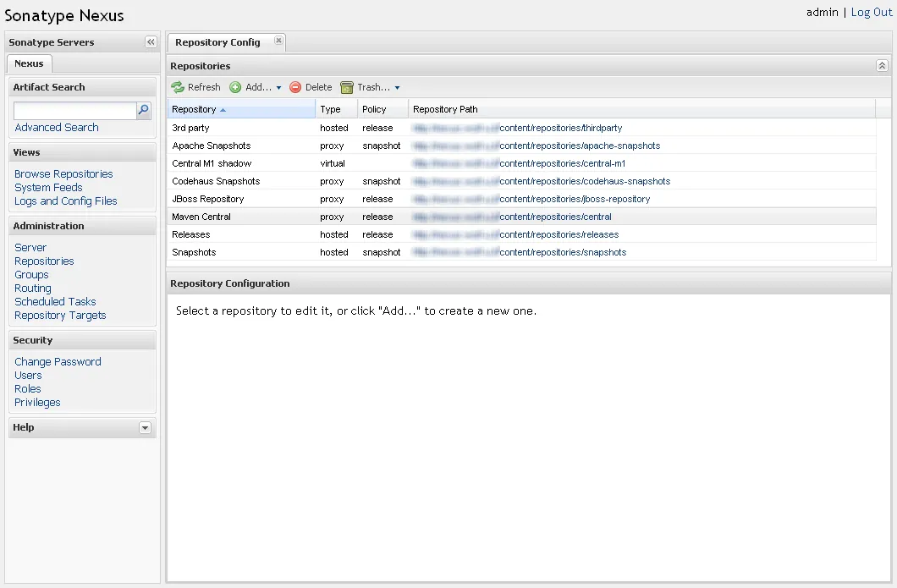Open the content/repositories/codehaus-snapshots path link
897x588 pixels.
point(585,181)
